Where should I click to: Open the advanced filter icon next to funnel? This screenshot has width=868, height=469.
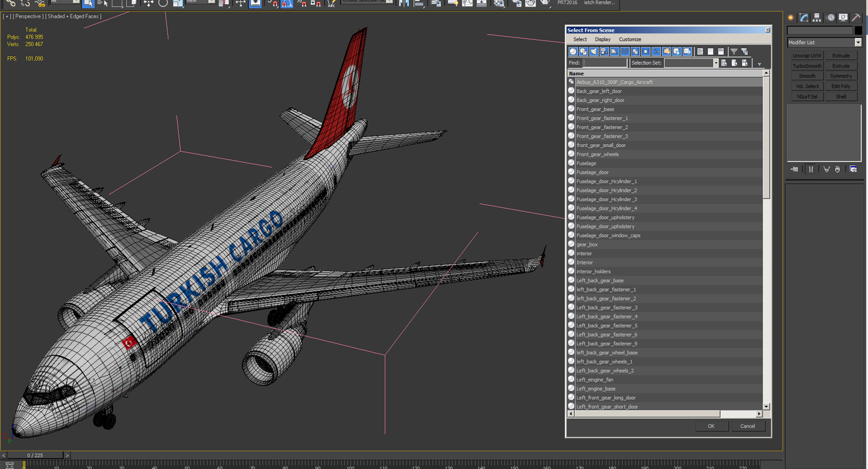tap(744, 52)
